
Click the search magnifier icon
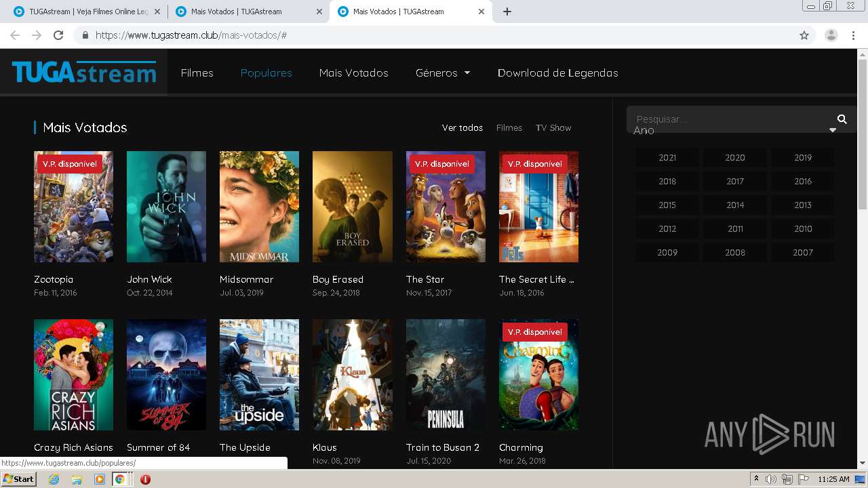(x=842, y=119)
